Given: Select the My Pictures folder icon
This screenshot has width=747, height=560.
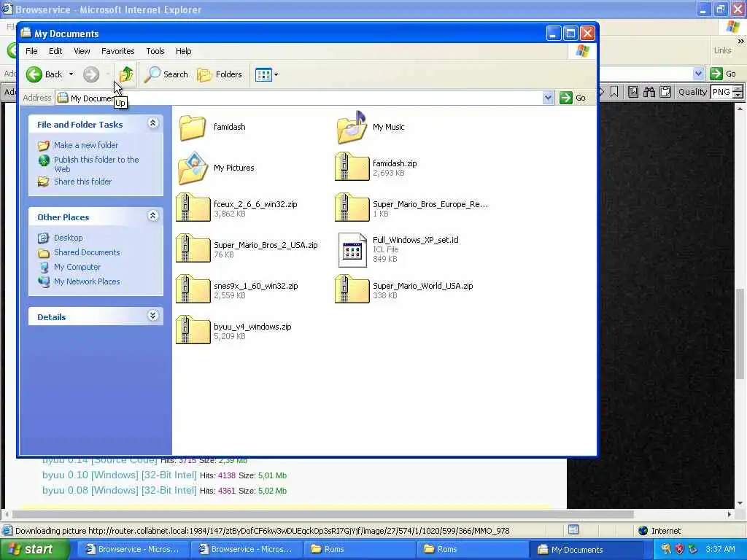Looking at the screenshot, I should tap(193, 168).
